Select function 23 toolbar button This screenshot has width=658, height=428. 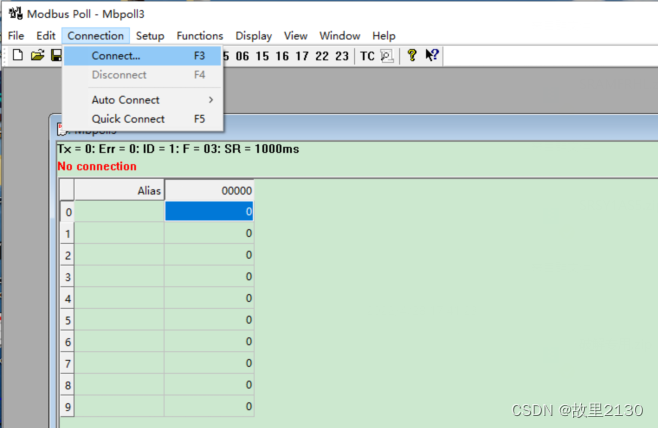coord(342,56)
